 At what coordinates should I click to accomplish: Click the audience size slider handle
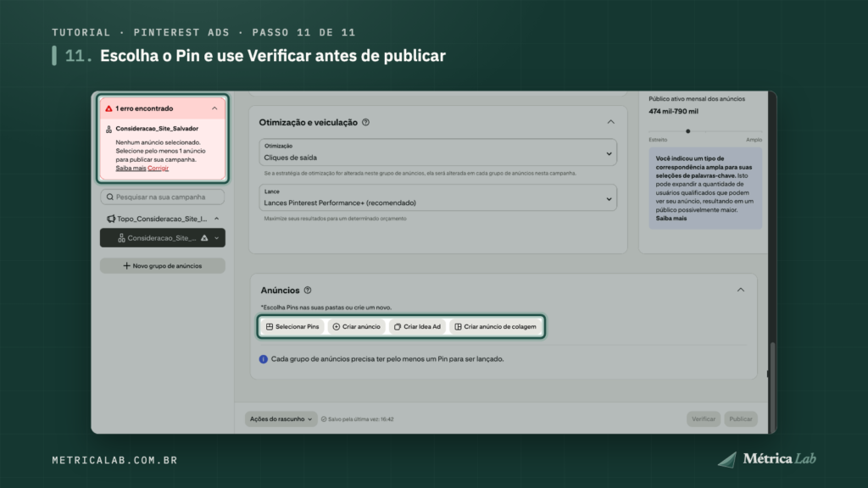point(688,131)
